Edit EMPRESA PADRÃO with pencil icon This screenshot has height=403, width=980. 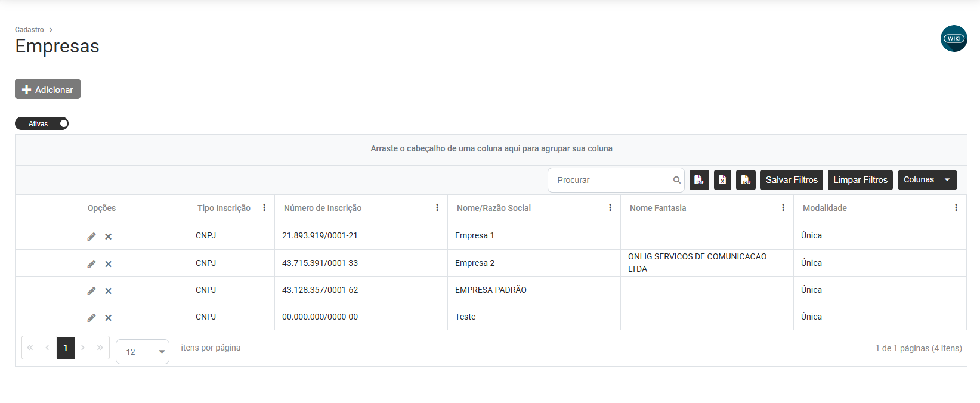coord(91,291)
